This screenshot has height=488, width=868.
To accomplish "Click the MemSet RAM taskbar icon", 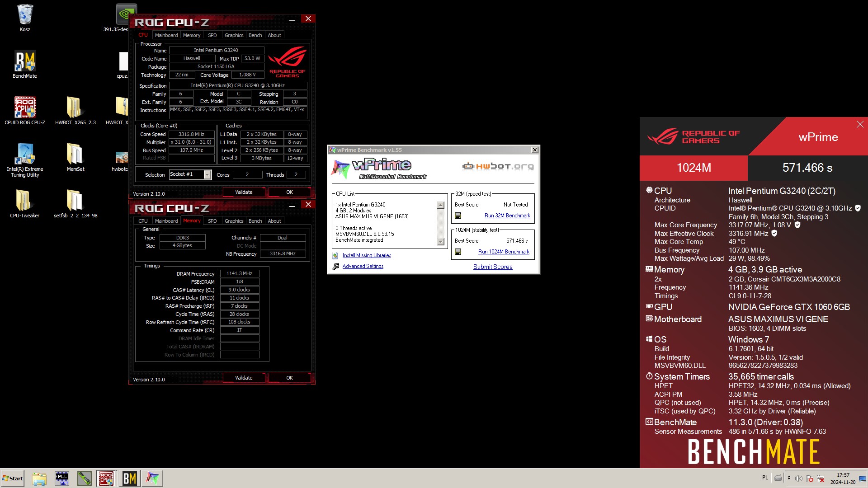I will (84, 478).
